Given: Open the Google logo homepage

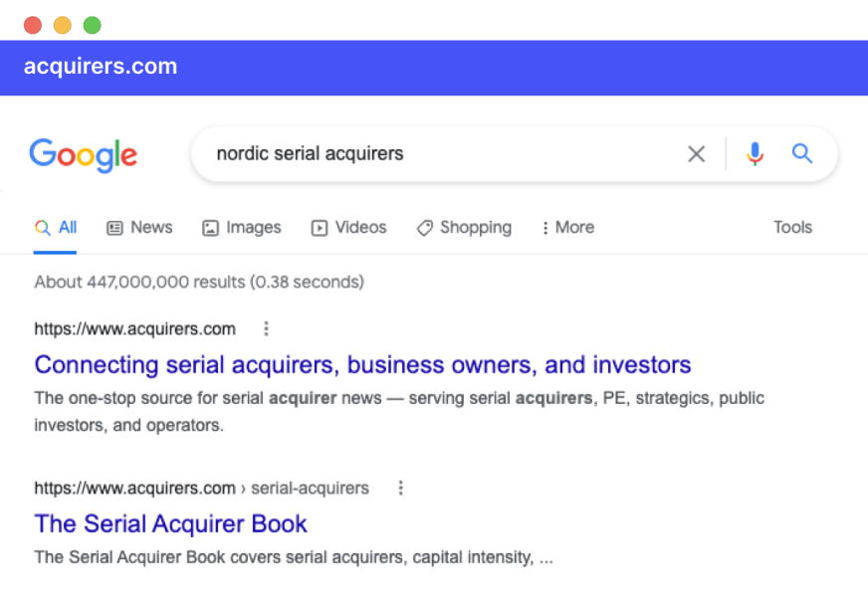Looking at the screenshot, I should click(x=83, y=155).
